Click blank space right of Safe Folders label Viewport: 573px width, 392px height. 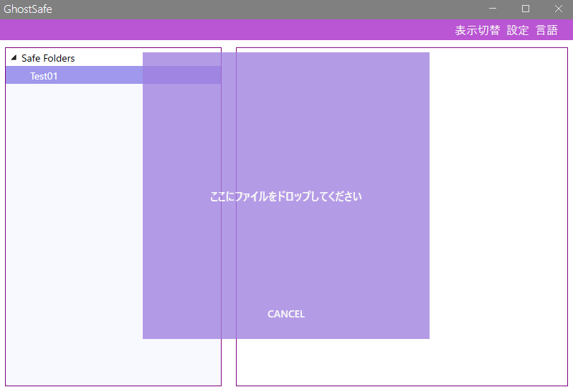pyautogui.click(x=108, y=58)
